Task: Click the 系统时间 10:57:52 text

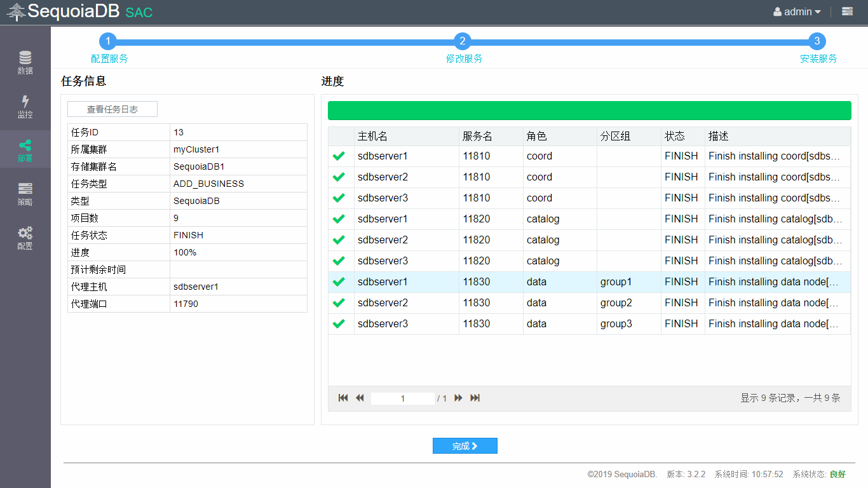Action: click(x=749, y=474)
